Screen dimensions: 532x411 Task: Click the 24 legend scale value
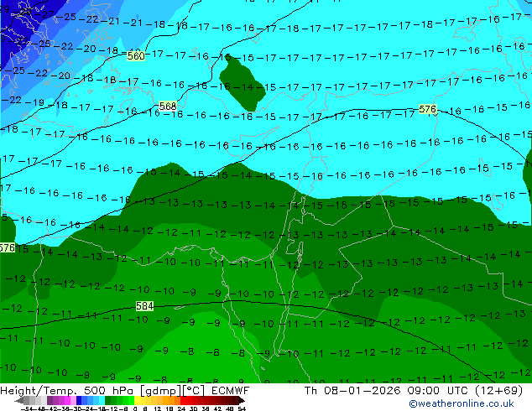coord(181,408)
